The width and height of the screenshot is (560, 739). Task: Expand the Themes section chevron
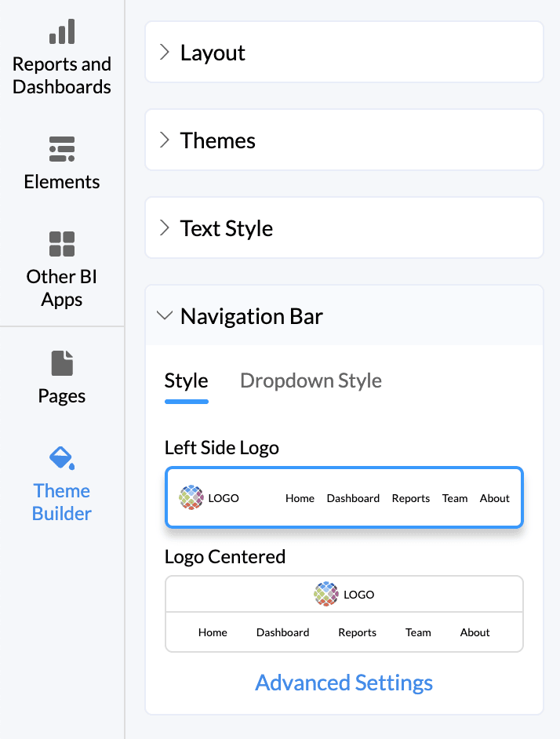coord(164,140)
